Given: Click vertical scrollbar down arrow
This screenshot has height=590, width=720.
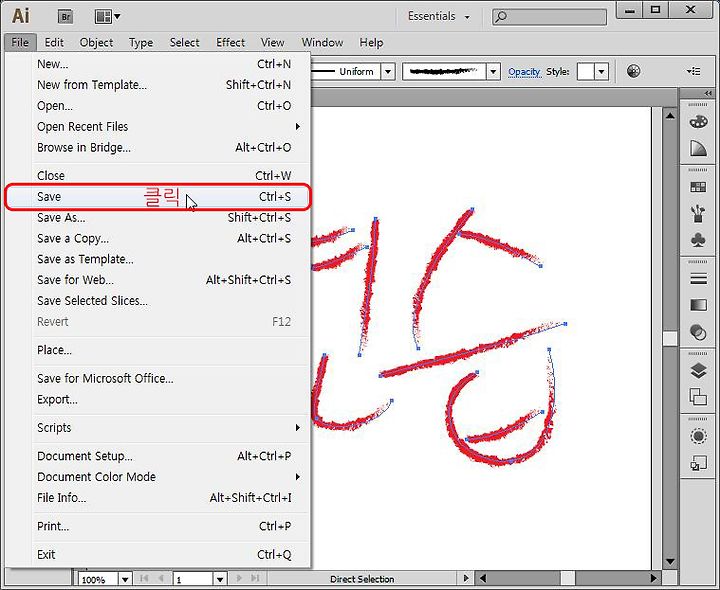Looking at the screenshot, I should point(670,561).
